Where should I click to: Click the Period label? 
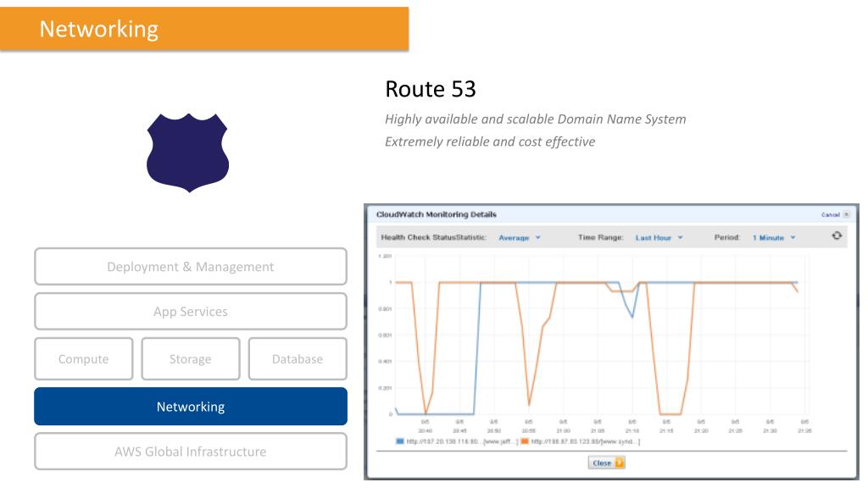coord(726,237)
